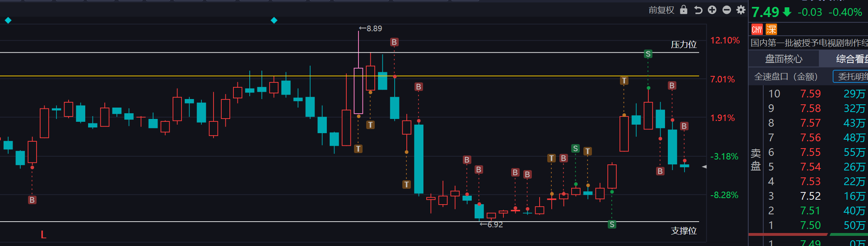Select sell level 6 price 7.55

(810, 152)
